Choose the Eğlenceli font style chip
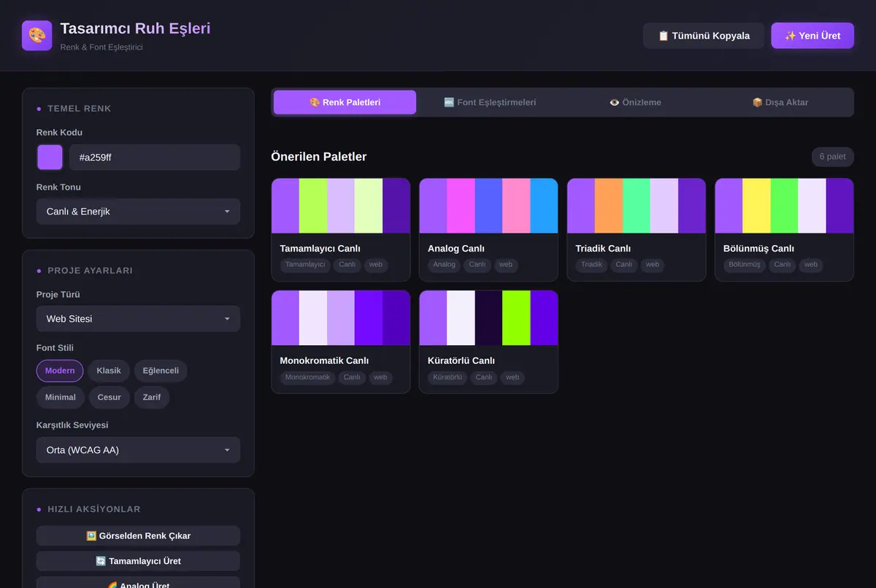876x588 pixels. point(161,371)
